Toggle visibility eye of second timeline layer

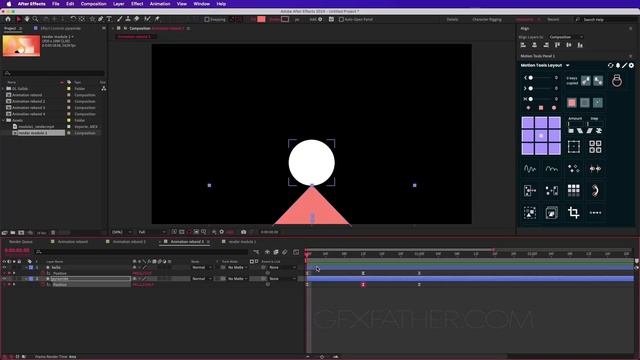click(4, 279)
